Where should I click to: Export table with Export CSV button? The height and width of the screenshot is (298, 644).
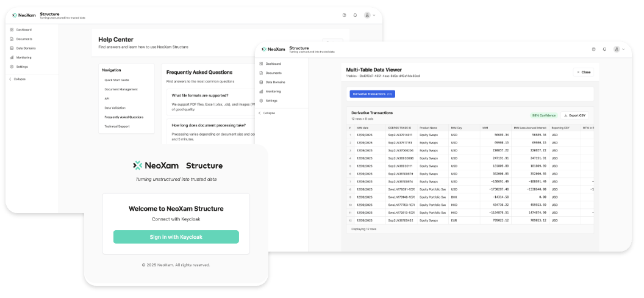click(x=574, y=115)
